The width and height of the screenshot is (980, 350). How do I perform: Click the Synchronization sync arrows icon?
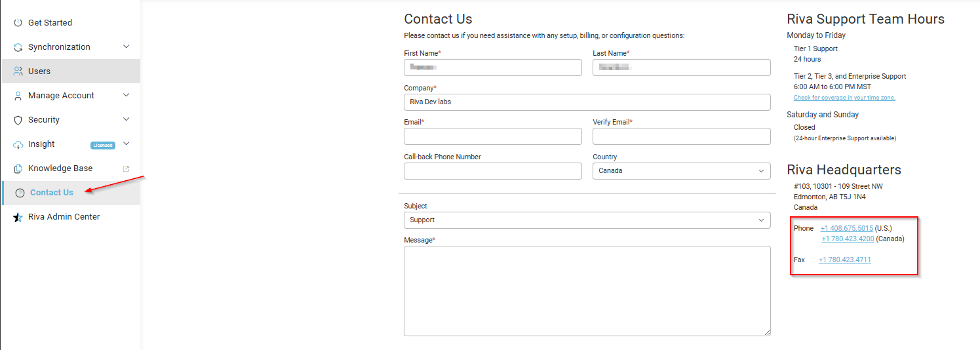[x=18, y=47]
